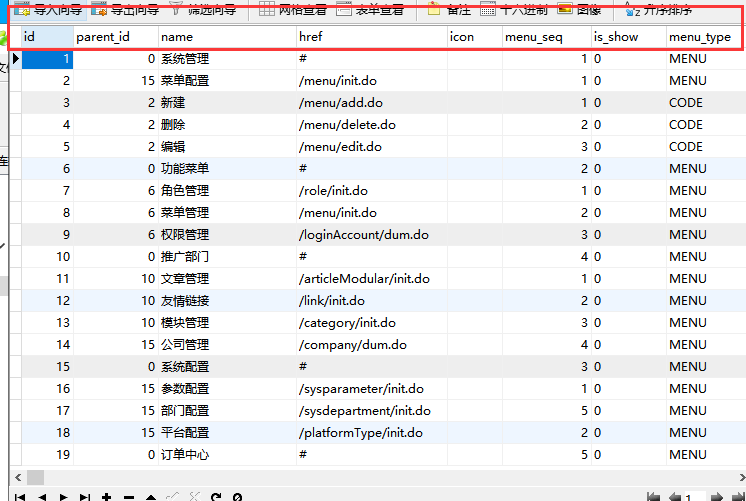Open the 备注 memo viewer

click(449, 9)
